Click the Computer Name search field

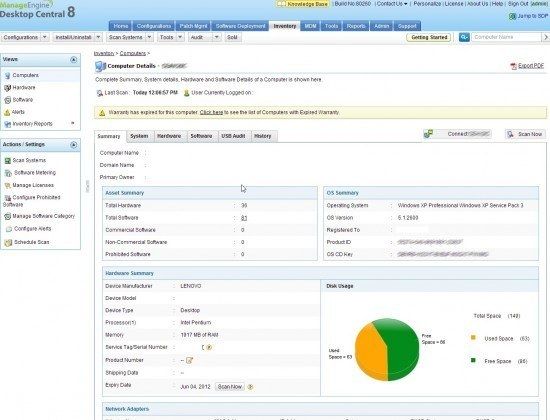coord(507,37)
